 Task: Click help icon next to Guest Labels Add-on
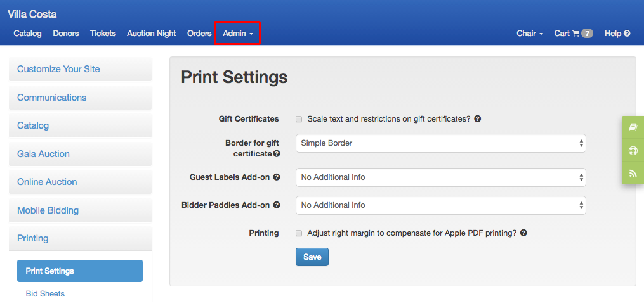277,177
